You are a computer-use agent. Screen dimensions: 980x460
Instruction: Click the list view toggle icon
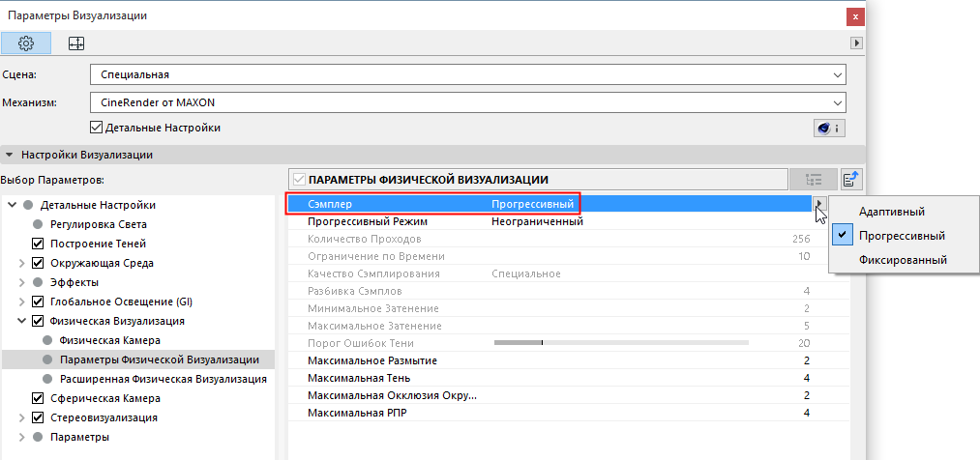point(814,180)
